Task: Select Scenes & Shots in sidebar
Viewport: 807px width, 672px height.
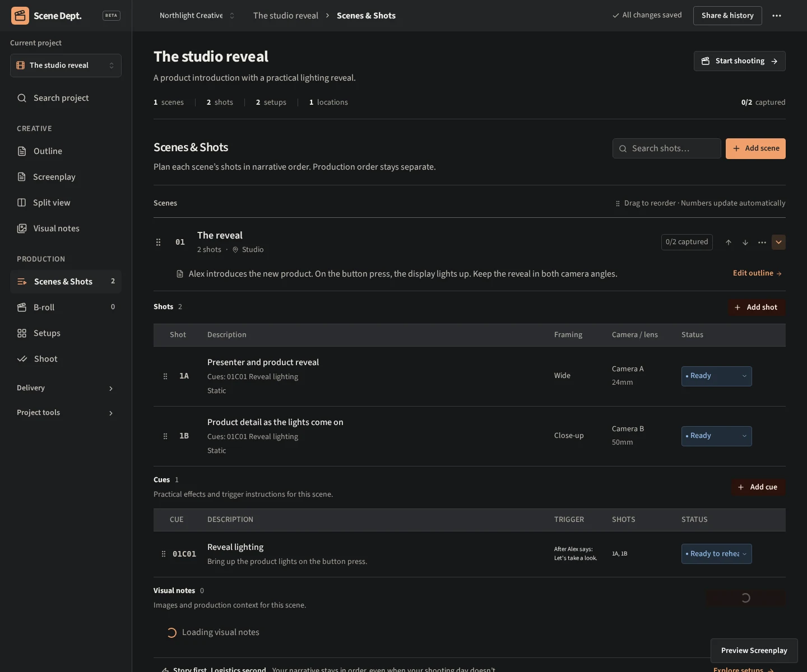Action: (x=66, y=282)
